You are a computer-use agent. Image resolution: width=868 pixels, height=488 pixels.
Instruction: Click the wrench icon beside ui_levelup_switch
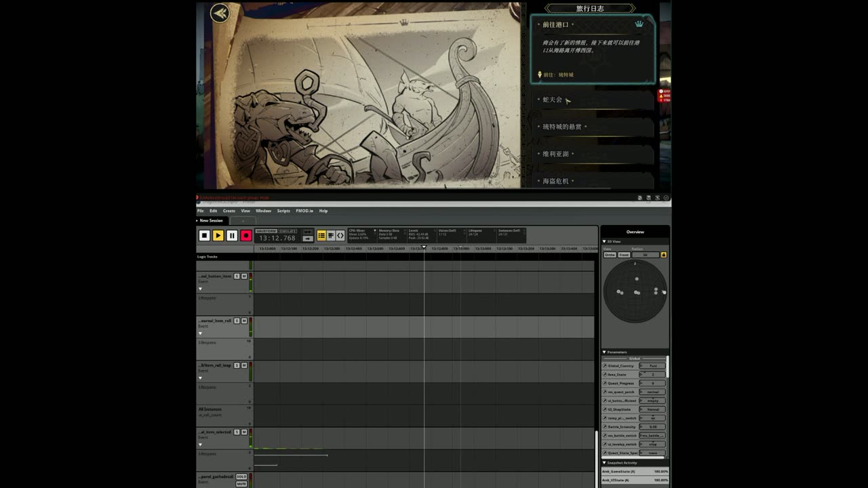tap(605, 445)
